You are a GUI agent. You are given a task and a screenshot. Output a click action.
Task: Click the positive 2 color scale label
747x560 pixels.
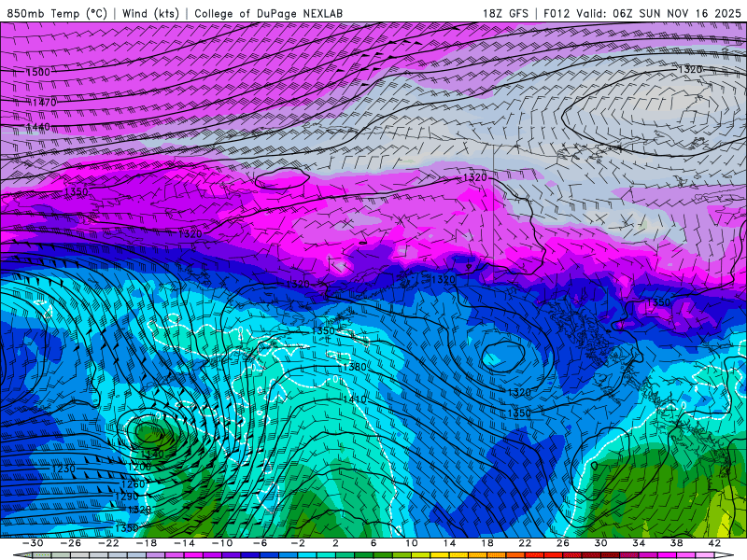pyautogui.click(x=335, y=543)
